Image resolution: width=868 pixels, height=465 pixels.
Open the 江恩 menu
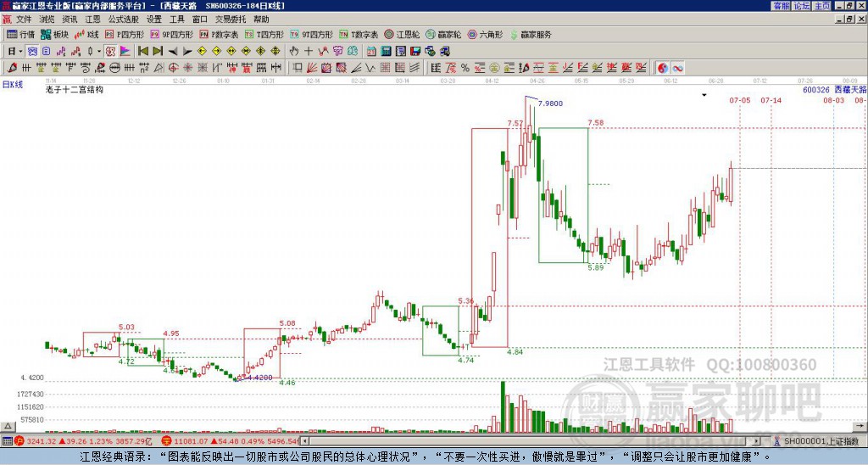[93, 20]
